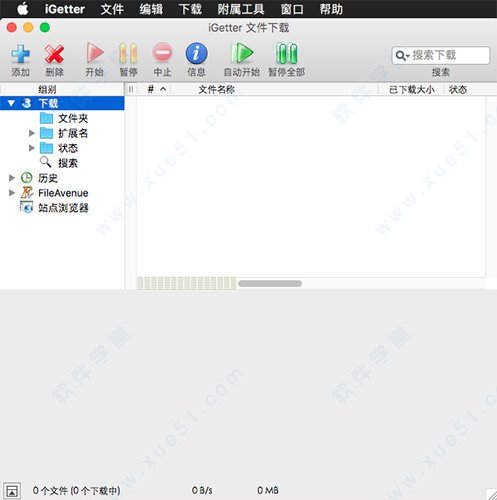Viewport: 497px width, 500px height.
Task: Expand the 历史 (History) triangle
Action: click(x=12, y=178)
